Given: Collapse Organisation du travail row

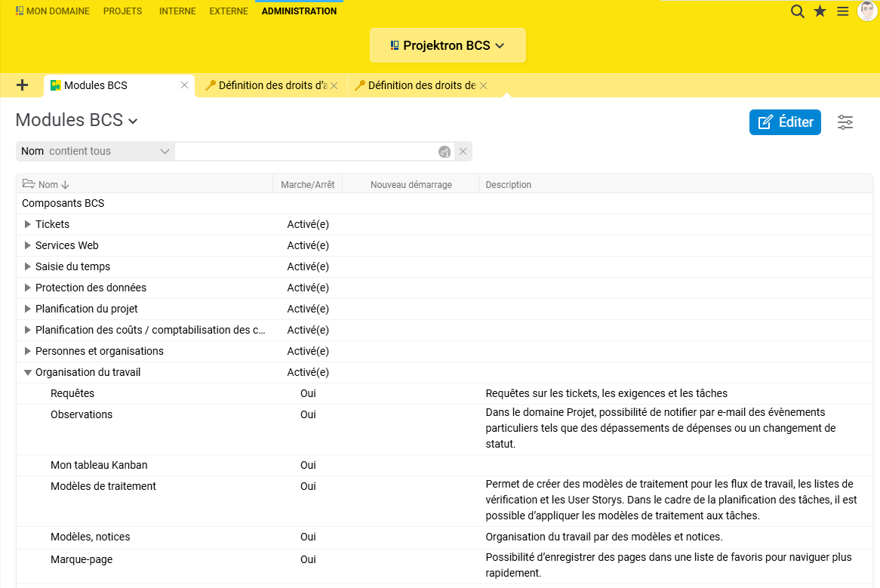Looking at the screenshot, I should pos(28,372).
